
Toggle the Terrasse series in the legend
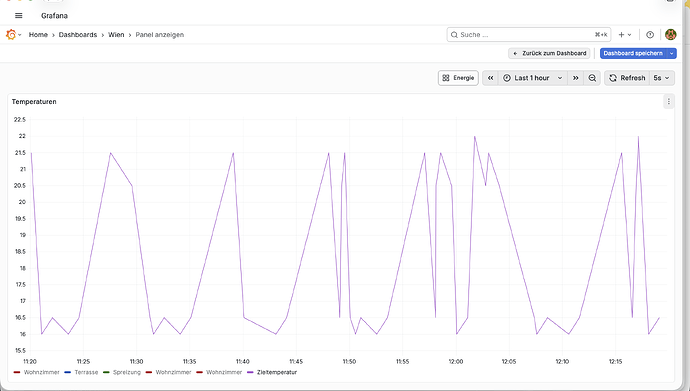click(x=86, y=372)
